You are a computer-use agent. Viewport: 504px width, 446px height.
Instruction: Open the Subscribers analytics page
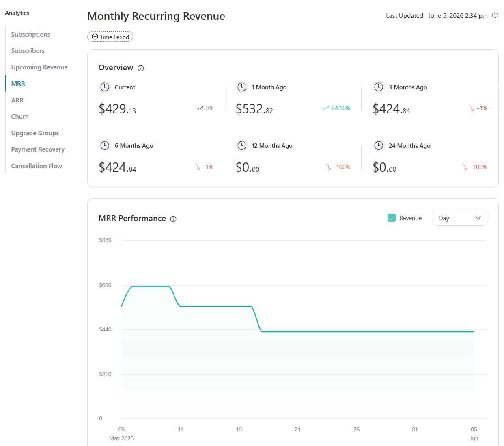click(28, 50)
